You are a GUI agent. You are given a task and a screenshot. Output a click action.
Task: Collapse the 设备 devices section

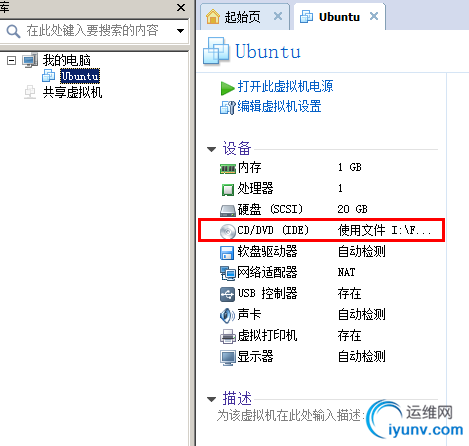pyautogui.click(x=211, y=149)
